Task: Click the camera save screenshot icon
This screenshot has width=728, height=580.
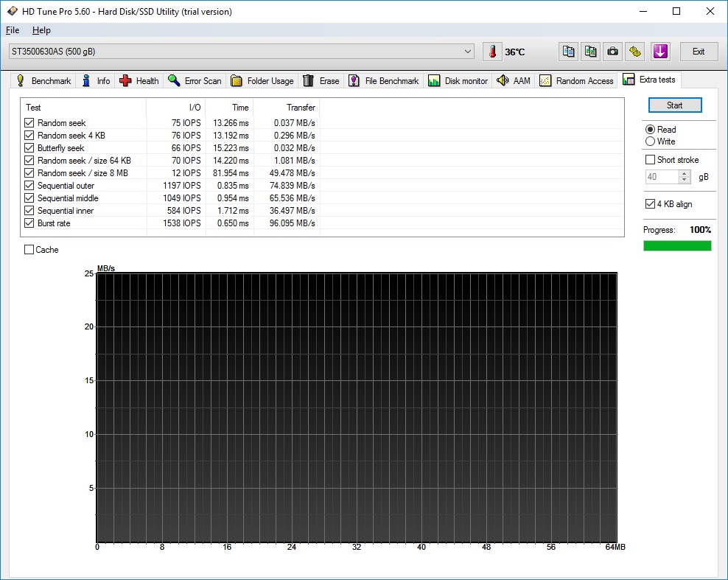Action: point(612,52)
